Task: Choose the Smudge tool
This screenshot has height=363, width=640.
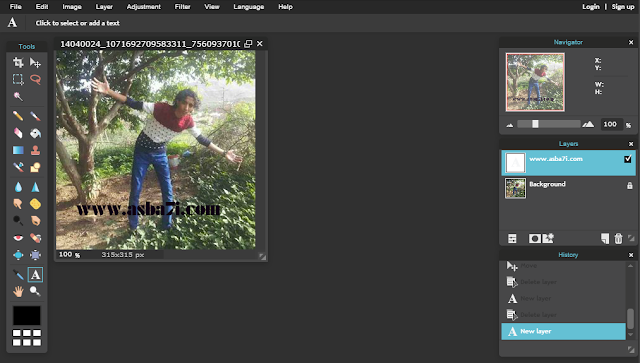Action: 18,204
